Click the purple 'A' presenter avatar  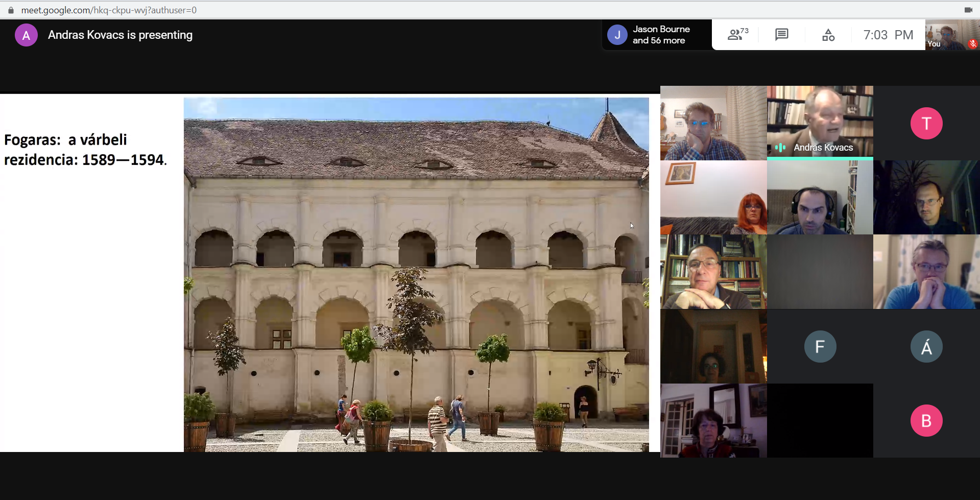tap(26, 35)
